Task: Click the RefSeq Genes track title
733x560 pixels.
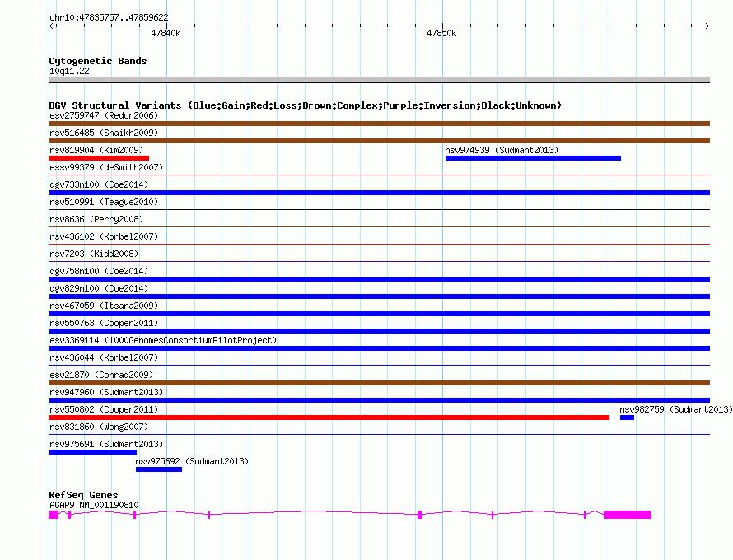Action: (83, 495)
